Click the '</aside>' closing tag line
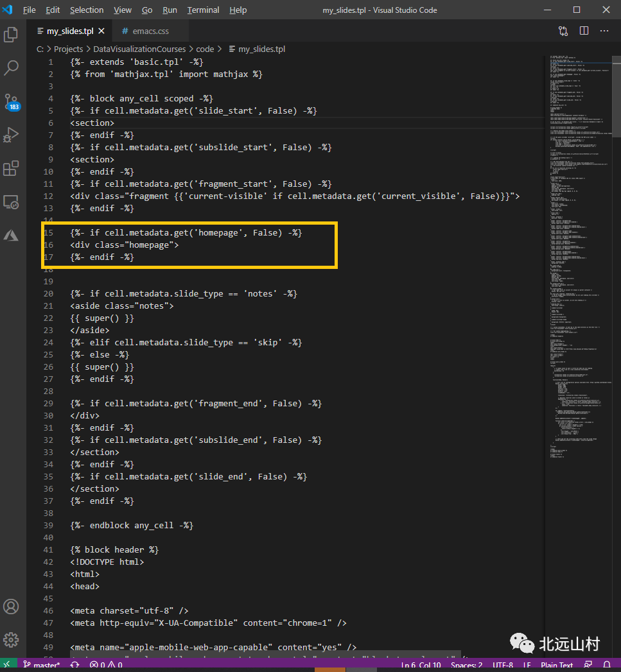This screenshot has width=621, height=672. 90,331
